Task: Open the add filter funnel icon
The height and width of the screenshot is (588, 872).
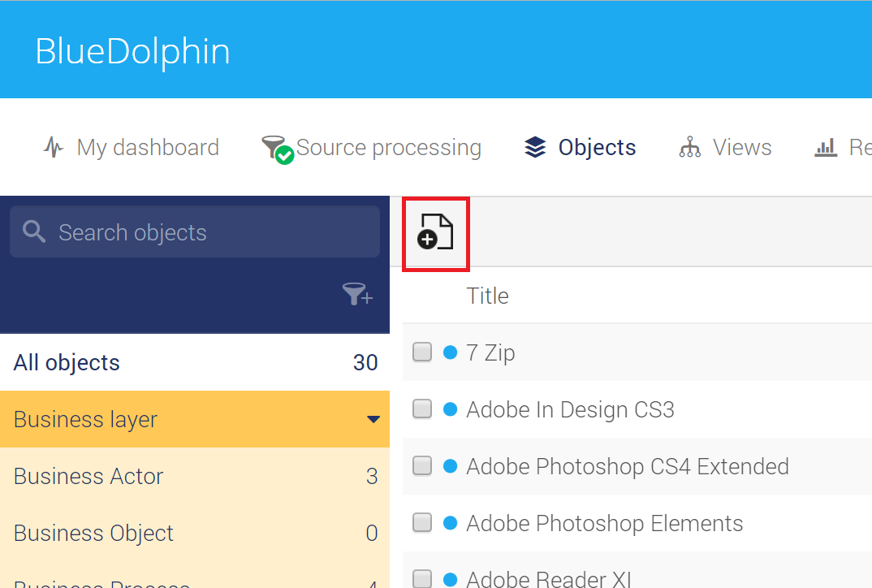Action: coord(357,294)
